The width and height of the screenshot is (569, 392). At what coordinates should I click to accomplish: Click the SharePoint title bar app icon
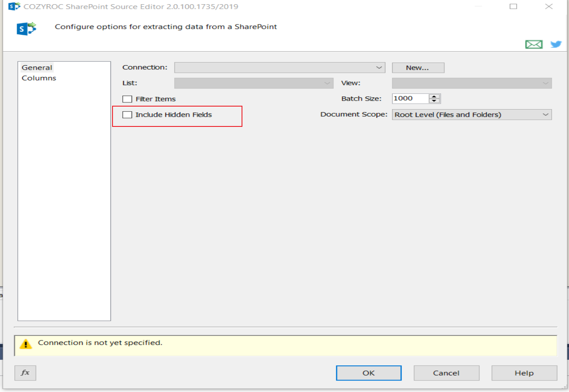click(x=14, y=6)
